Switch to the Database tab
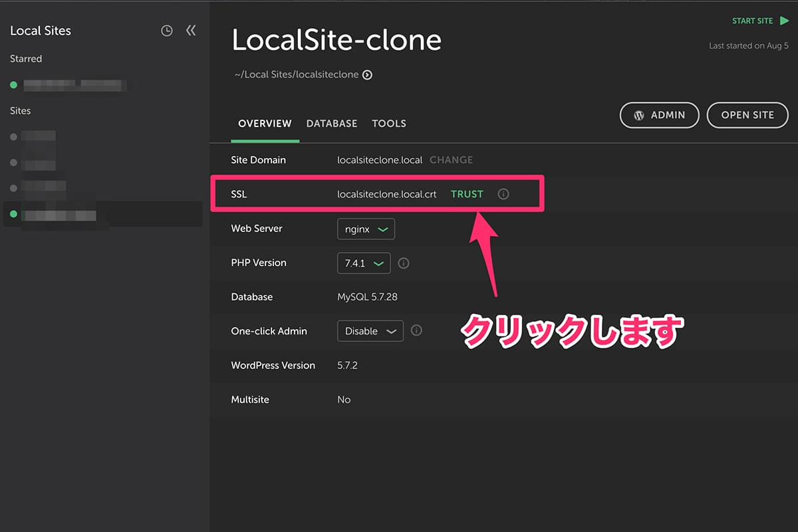 tap(332, 124)
